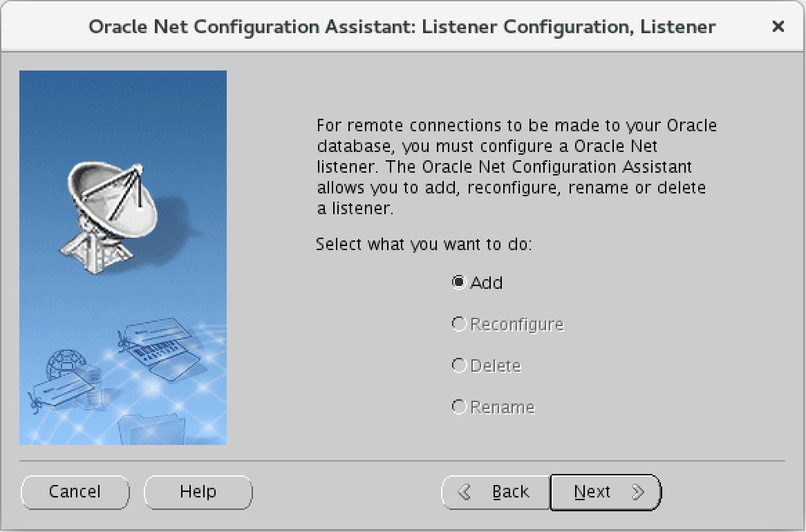The image size is (806, 532).
Task: Open Help for this wizard
Action: (x=198, y=492)
